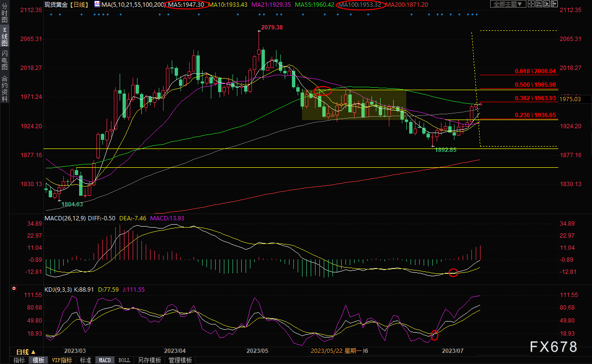This screenshot has width=592, height=364.
Task: Select the 指标 bottom tab
Action: pyautogui.click(x=19, y=360)
